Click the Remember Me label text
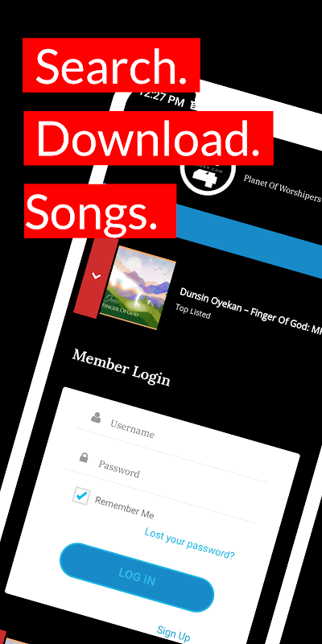The width and height of the screenshot is (322, 644). point(125,507)
